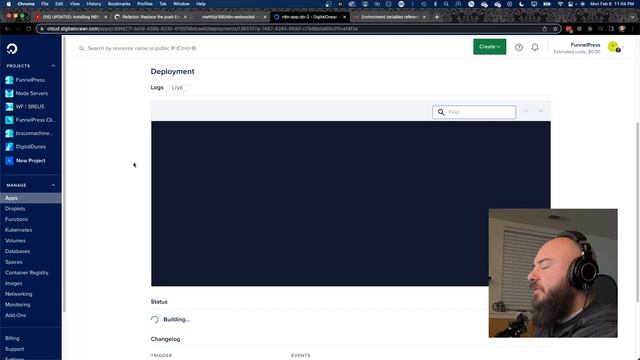Image resolution: width=640 pixels, height=360 pixels.
Task: Bookmark this page star icon
Action: pyautogui.click(x=555, y=29)
